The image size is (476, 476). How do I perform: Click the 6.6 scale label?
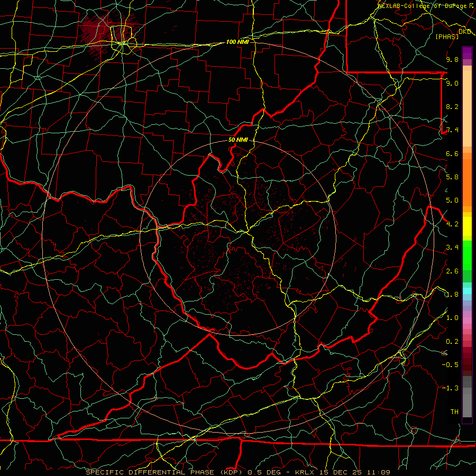point(452,153)
